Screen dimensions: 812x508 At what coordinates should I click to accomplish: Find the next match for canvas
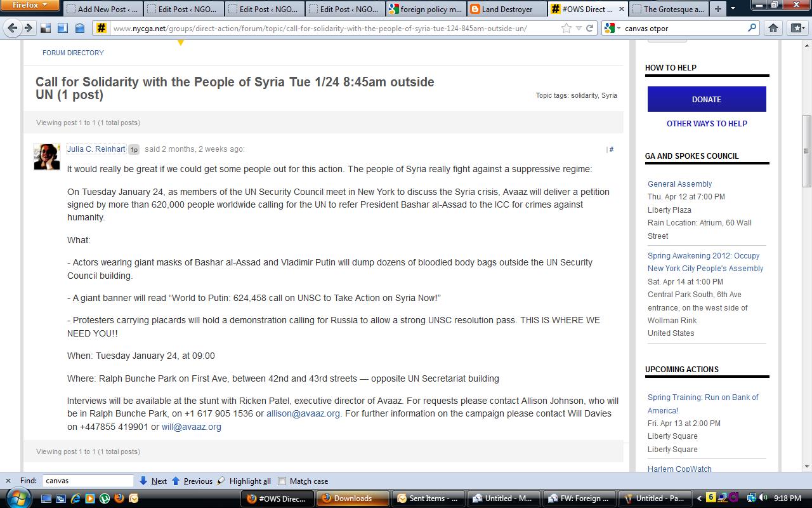(153, 481)
